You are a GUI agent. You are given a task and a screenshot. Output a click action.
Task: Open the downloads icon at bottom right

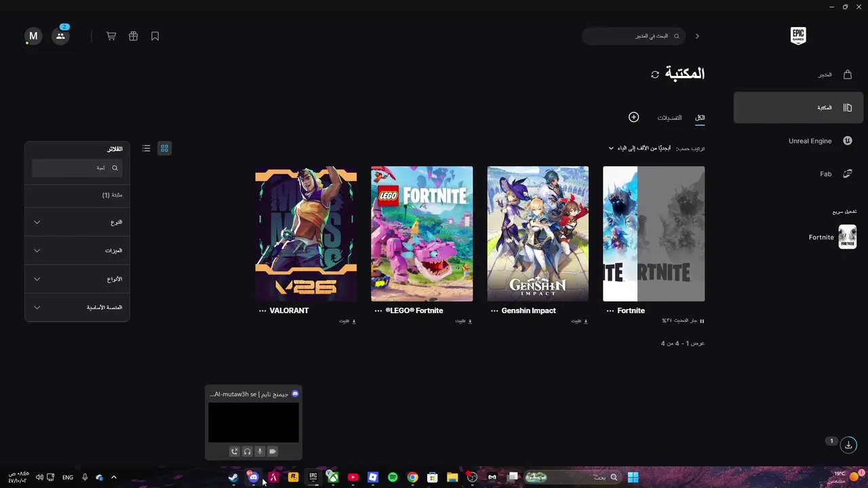pyautogui.click(x=848, y=445)
